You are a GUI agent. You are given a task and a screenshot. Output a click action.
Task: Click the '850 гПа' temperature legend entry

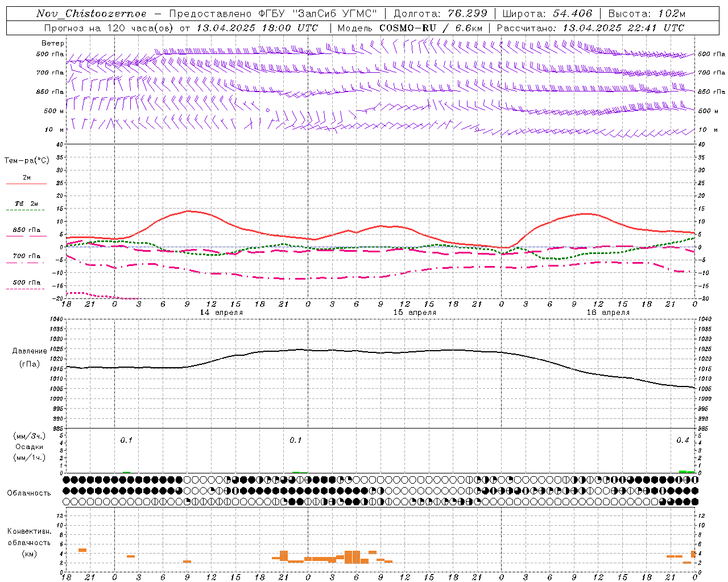[27, 230]
